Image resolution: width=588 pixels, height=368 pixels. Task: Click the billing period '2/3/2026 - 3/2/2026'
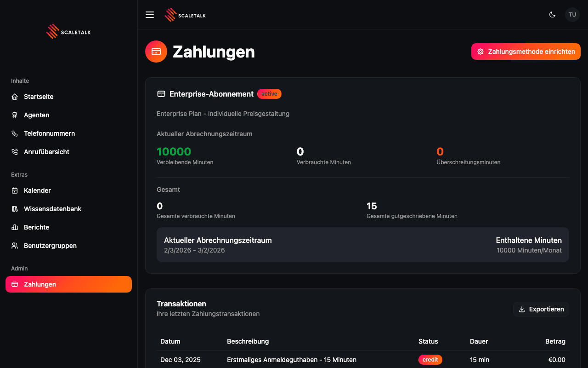[x=194, y=250]
